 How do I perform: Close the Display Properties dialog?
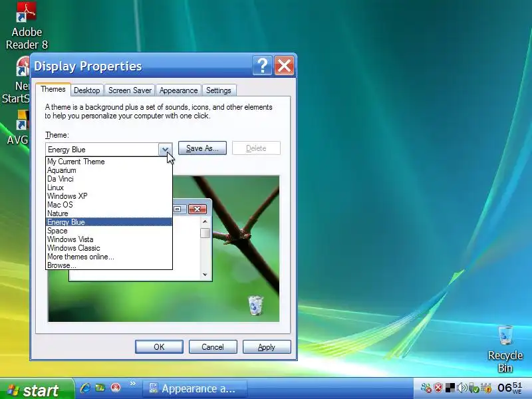coord(285,65)
